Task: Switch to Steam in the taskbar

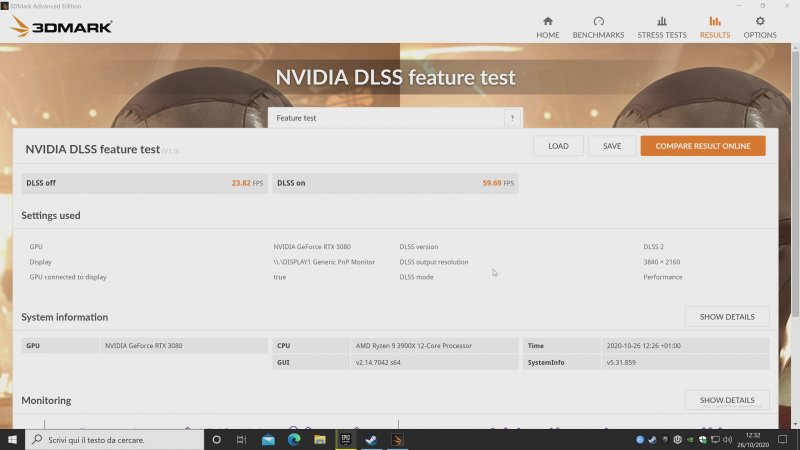Action: pyautogui.click(x=371, y=439)
